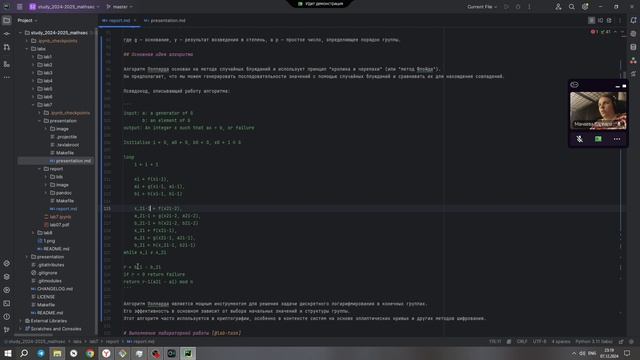The width and height of the screenshot is (640, 360).
Task: Stop screen share in call widget
Action: [x=598, y=139]
